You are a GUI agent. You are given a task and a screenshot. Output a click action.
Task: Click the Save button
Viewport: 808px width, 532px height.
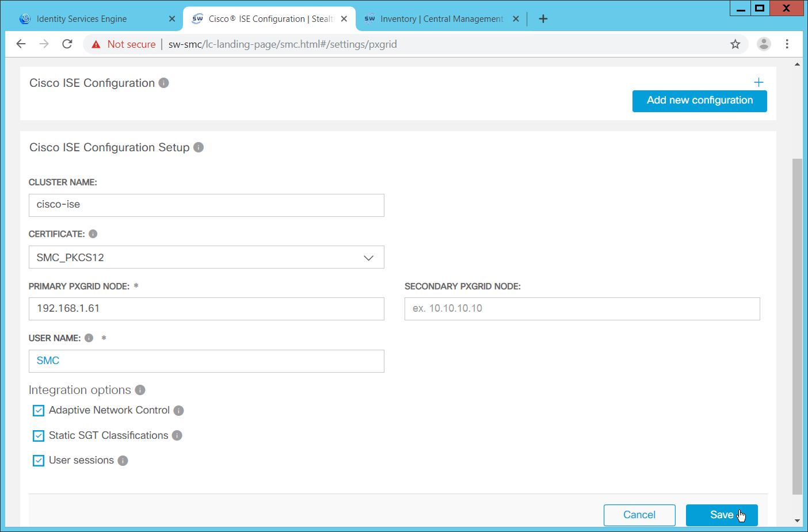721,515
